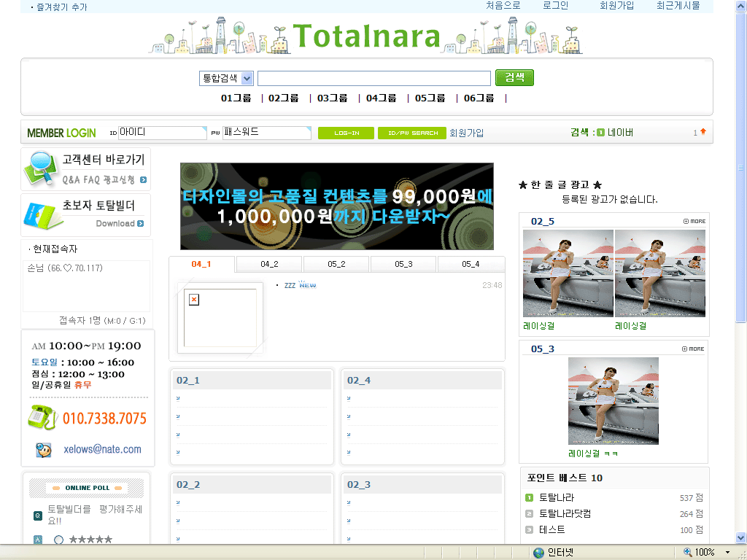747x560 pixels.
Task: Click 회원가입 in the top bar
Action: point(617,6)
